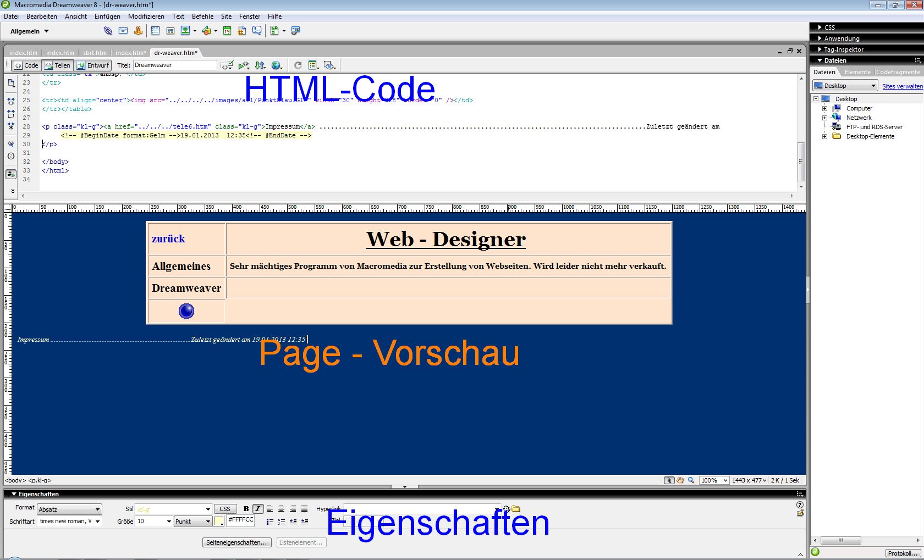This screenshot has width=924, height=560.
Task: Open the text color swatch picker
Action: tap(219, 521)
